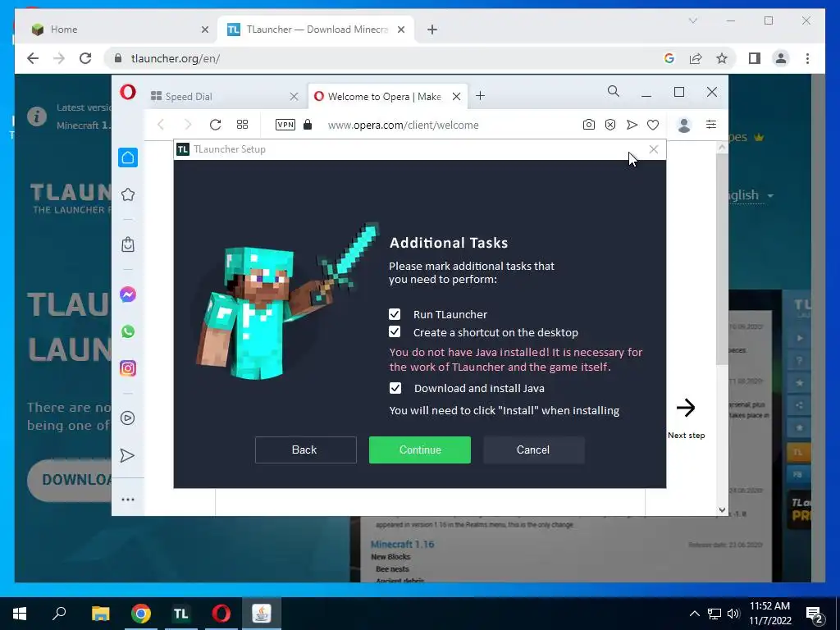Open the notification center icon
The width and height of the screenshot is (840, 630).
coord(815,615)
